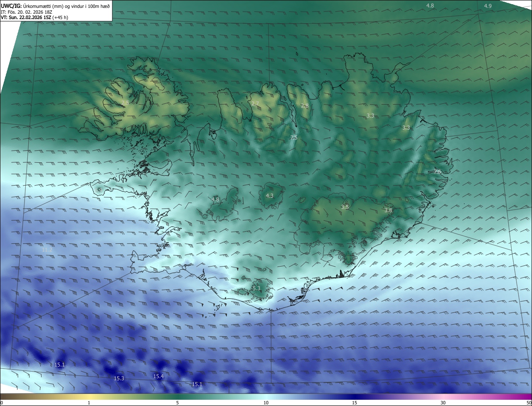
Task: Click the 4.9 value label on the map
Action: click(488, 6)
